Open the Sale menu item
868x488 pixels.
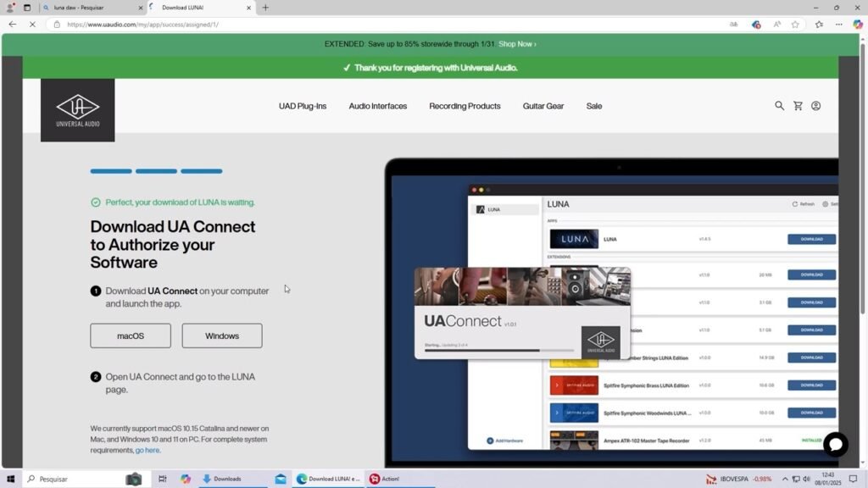pyautogui.click(x=594, y=106)
